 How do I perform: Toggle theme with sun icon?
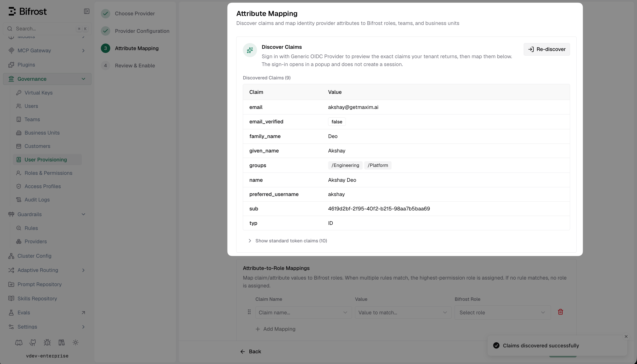pyautogui.click(x=76, y=343)
